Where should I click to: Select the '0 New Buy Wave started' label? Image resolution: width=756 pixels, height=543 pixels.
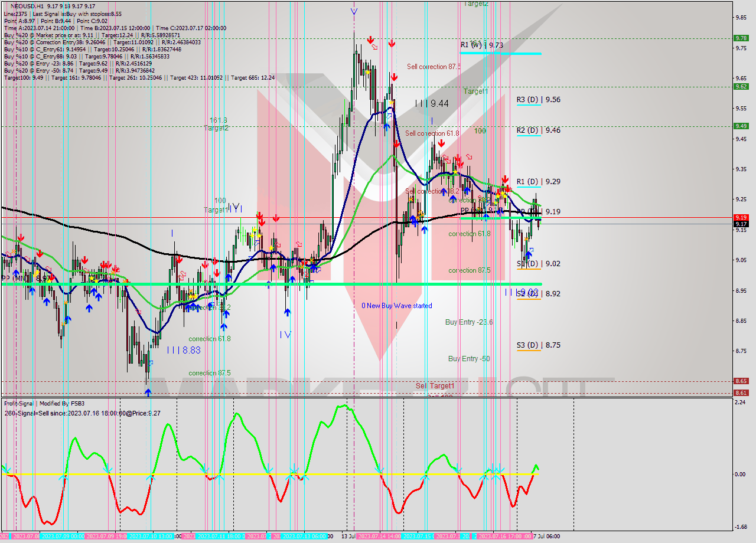coord(397,306)
